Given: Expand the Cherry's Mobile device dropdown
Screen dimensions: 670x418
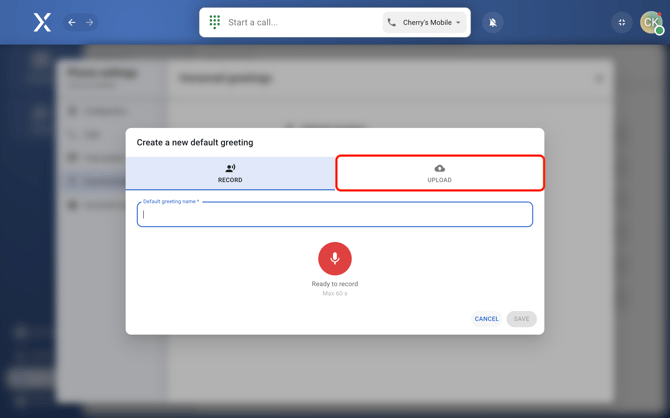Looking at the screenshot, I should pos(425,22).
